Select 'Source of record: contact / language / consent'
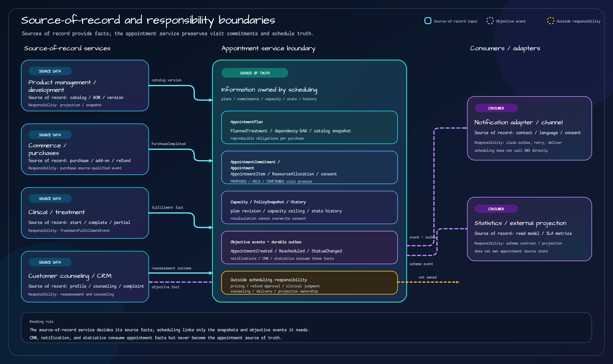Image resolution: width=613 pixels, height=364 pixels. point(527,133)
